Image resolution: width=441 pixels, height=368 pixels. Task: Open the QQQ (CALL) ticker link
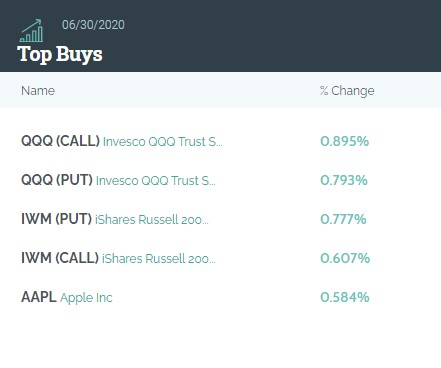pos(60,141)
